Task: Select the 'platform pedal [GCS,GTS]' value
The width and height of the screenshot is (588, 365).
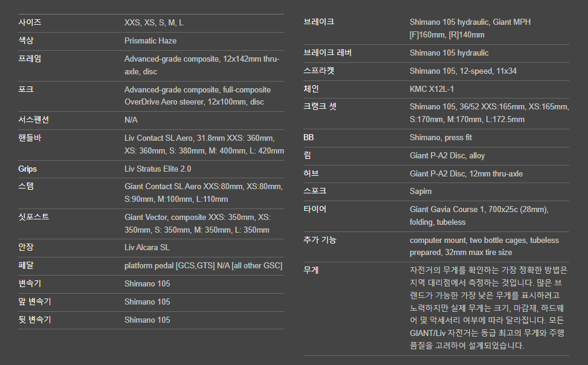Action: [x=203, y=265]
